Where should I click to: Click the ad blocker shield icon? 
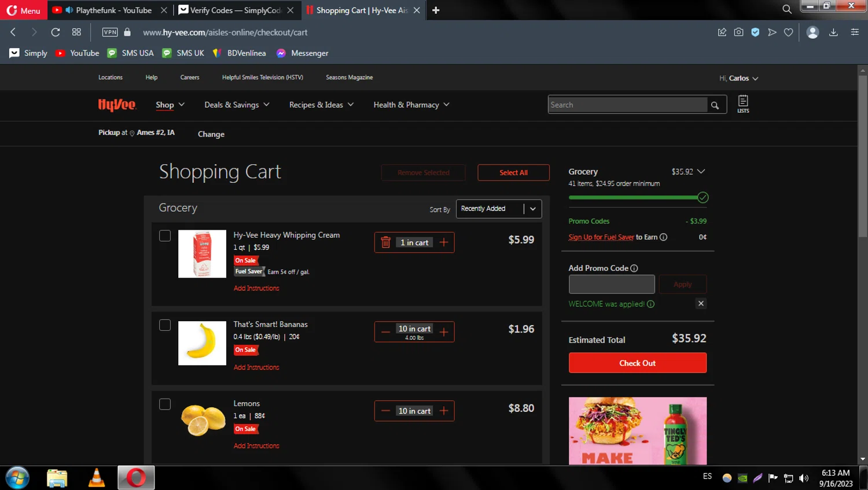[755, 32]
